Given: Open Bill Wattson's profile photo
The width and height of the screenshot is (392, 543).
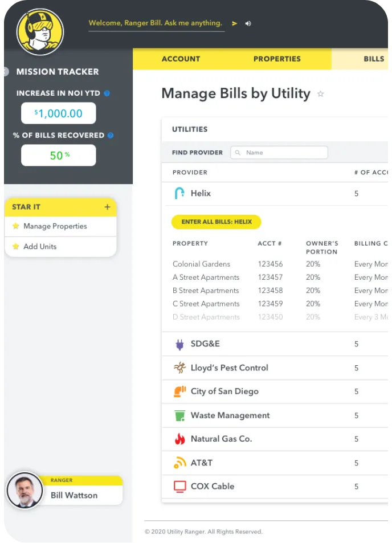Looking at the screenshot, I should (x=24, y=491).
